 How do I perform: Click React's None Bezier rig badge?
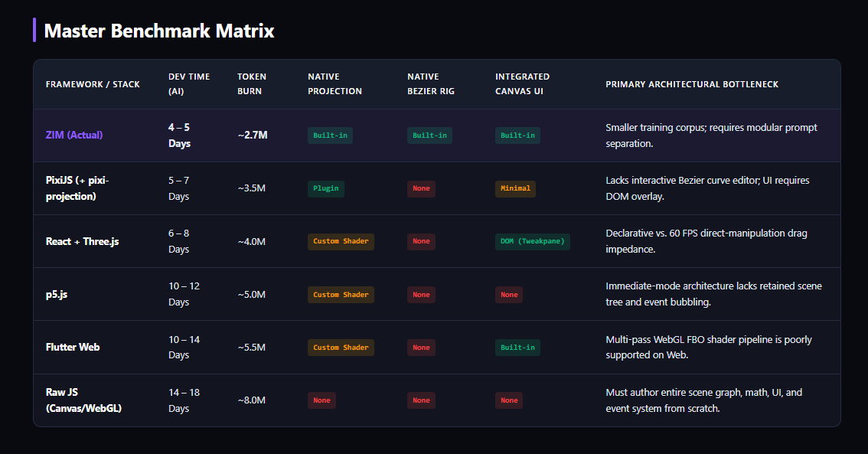click(x=421, y=241)
